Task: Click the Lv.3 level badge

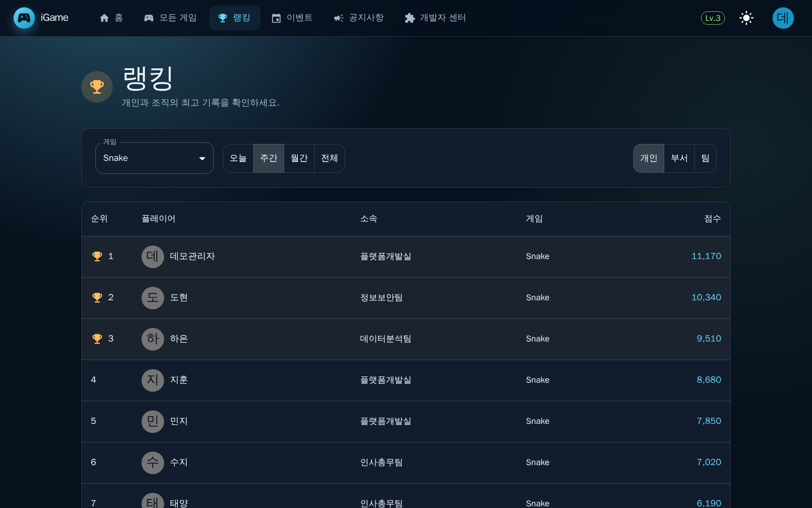Action: 713,18
